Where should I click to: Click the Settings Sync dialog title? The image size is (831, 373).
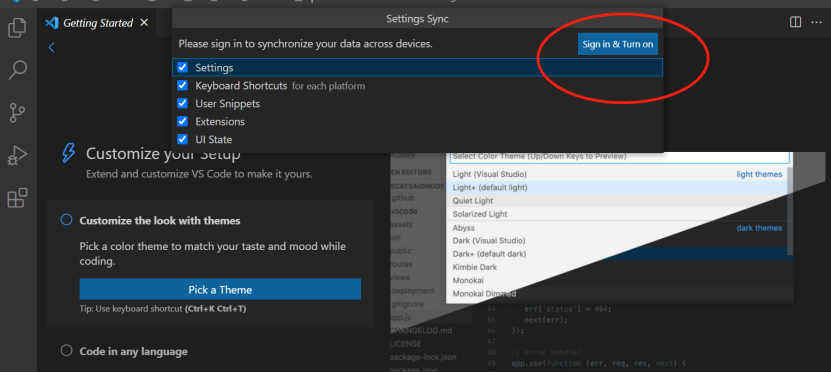[x=418, y=19]
